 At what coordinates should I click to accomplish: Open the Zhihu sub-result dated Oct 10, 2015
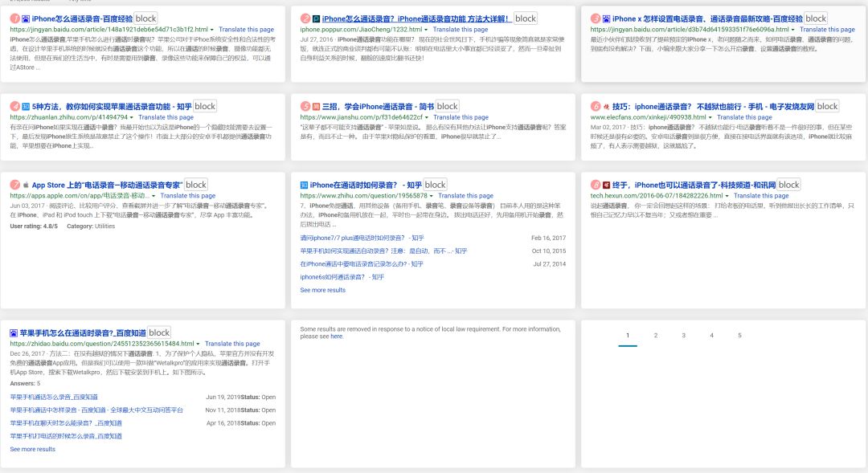(383, 251)
